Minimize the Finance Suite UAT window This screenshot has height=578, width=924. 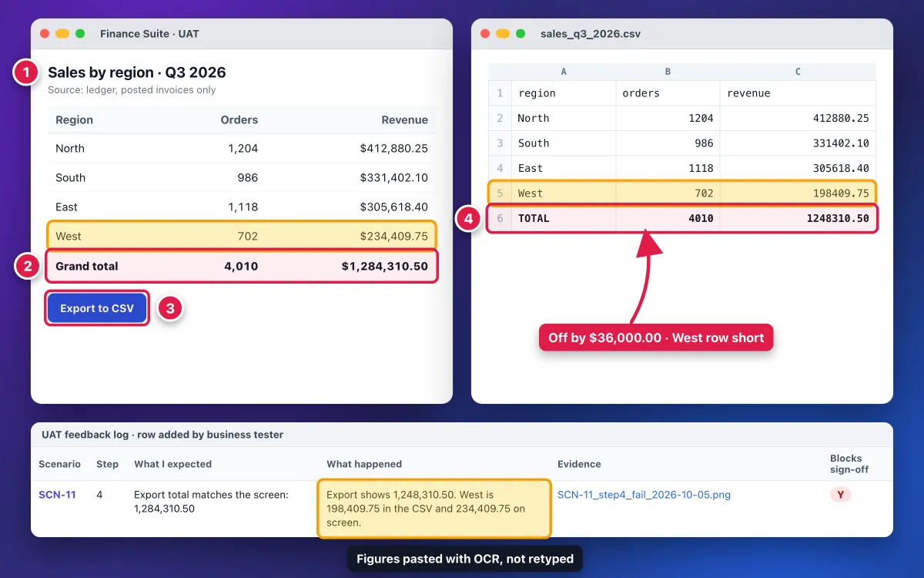coord(62,34)
